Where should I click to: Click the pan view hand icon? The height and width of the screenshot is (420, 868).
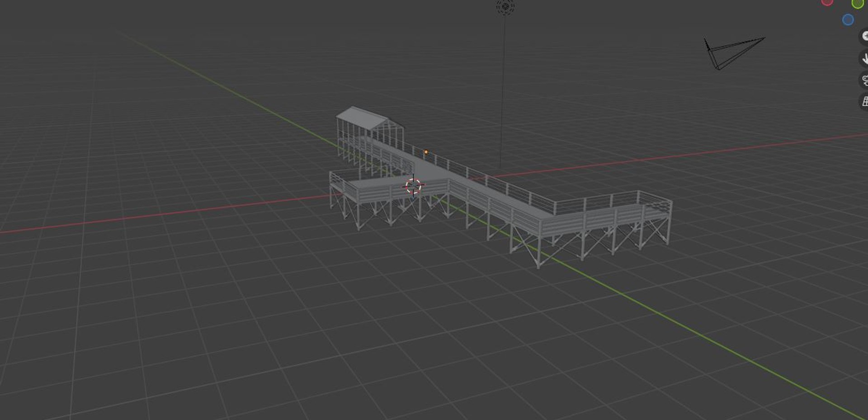click(x=863, y=58)
